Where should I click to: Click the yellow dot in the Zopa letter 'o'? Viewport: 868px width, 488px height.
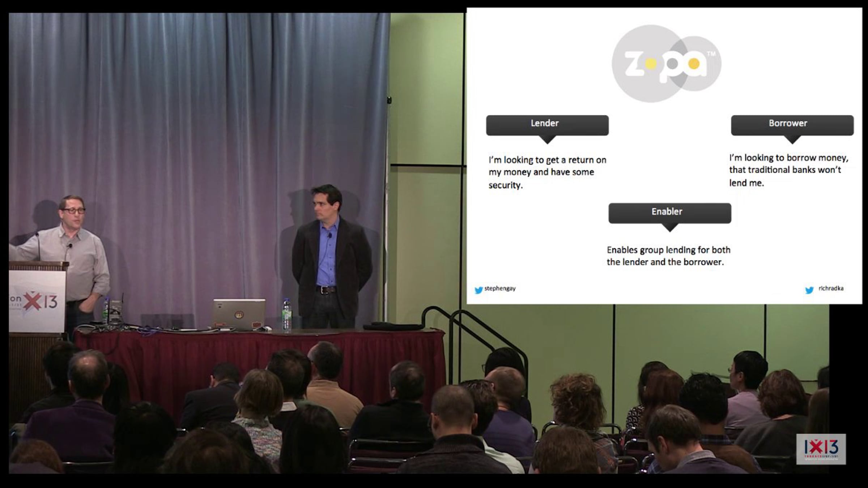pyautogui.click(x=651, y=64)
